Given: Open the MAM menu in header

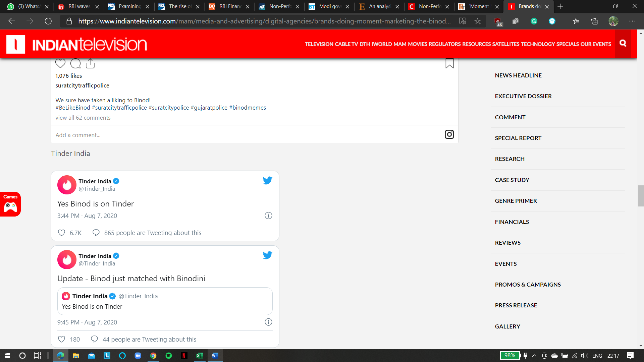Looking at the screenshot, I should coord(399,44).
